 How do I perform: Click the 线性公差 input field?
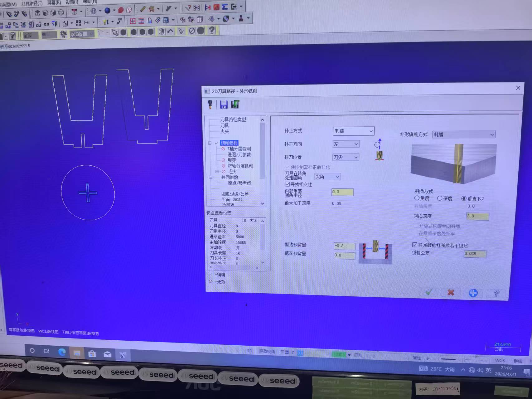[475, 254]
